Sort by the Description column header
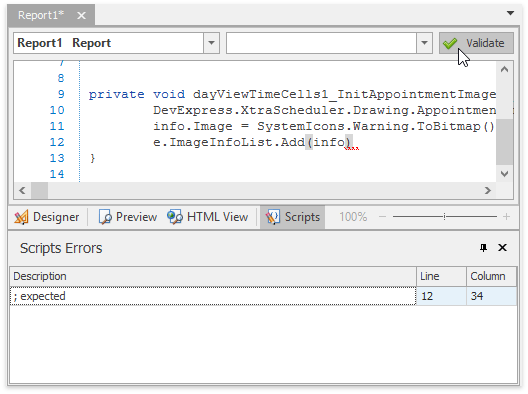Viewport: 528px width, 394px height. click(x=213, y=276)
